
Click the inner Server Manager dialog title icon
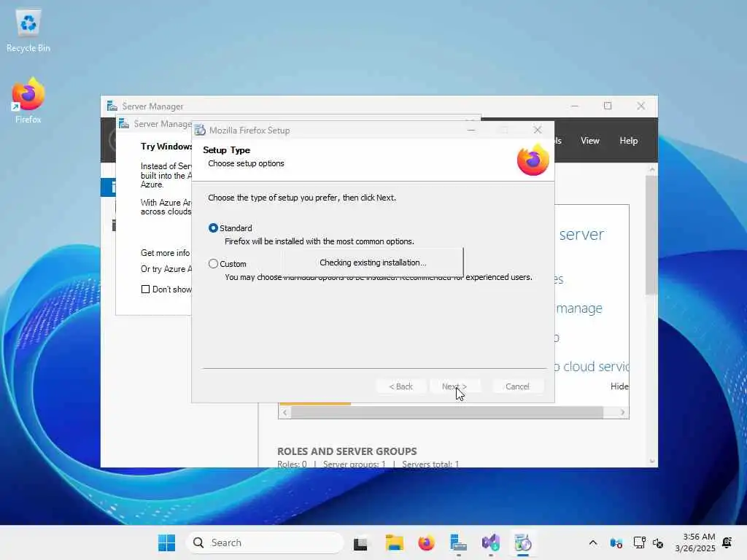point(124,124)
